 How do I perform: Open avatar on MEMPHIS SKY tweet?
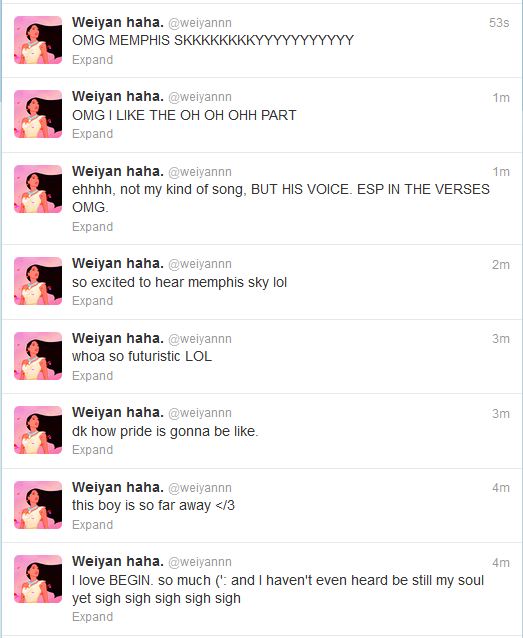click(38, 40)
